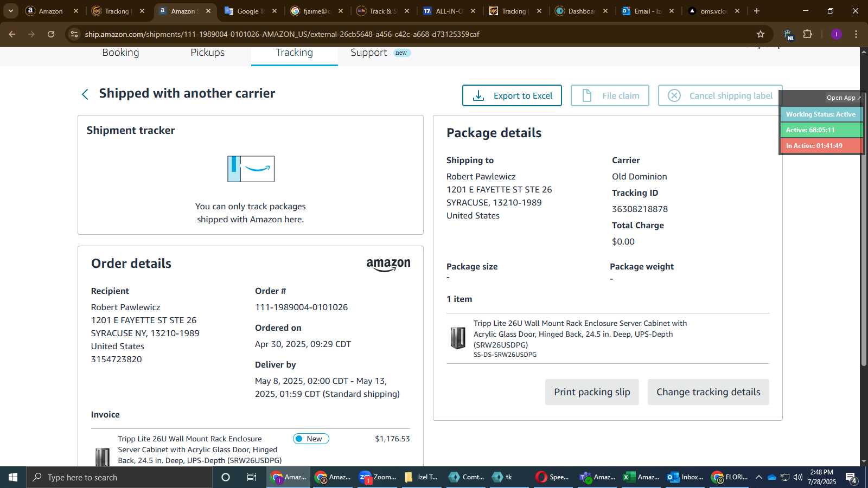Click the In Active timer 01:41:49
Image resolution: width=868 pixels, height=488 pixels.
point(821,146)
